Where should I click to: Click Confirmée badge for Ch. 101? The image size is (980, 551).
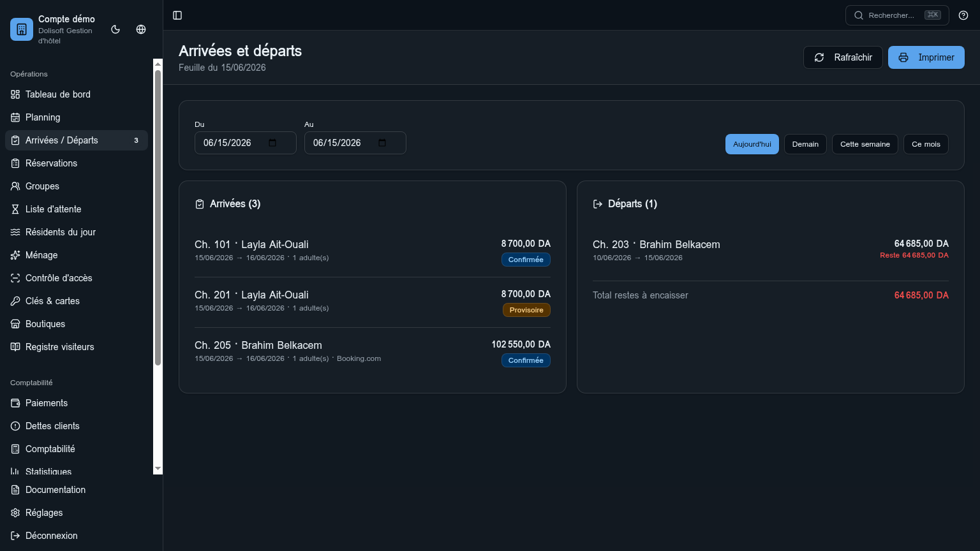coord(526,260)
